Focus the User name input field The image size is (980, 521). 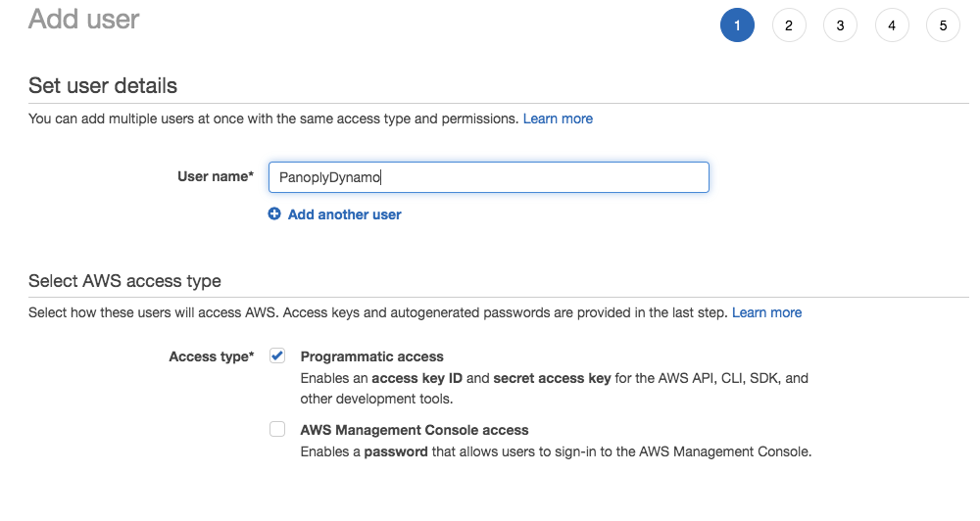point(488,177)
